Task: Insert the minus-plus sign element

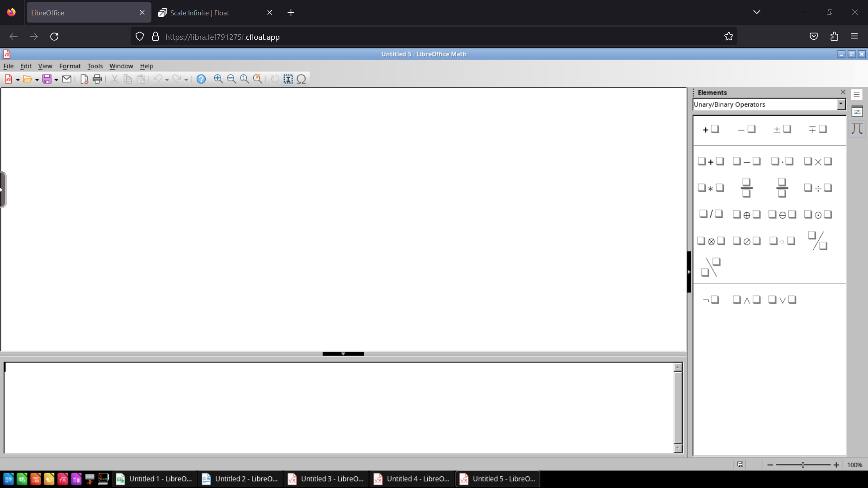Action: [818, 129]
